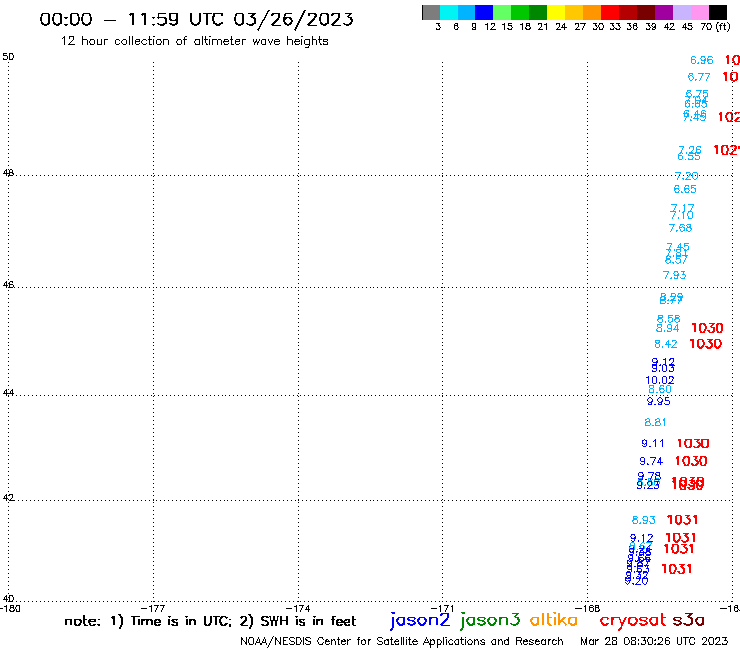
Task: Click the dark red 's3a' satellite label
Action: click(689, 620)
